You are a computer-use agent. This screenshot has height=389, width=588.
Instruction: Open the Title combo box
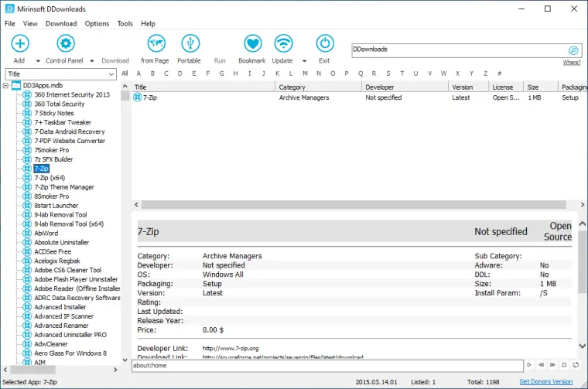61,73
